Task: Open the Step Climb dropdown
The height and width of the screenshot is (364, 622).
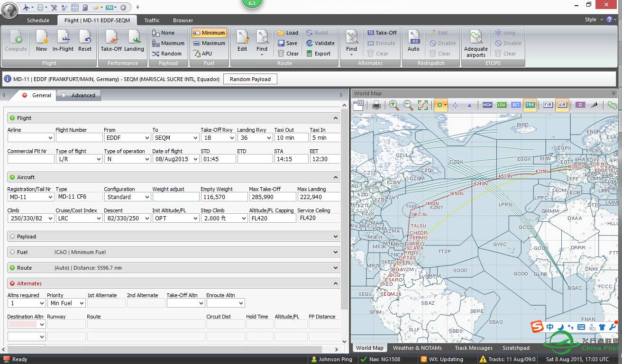Action: coord(244,218)
